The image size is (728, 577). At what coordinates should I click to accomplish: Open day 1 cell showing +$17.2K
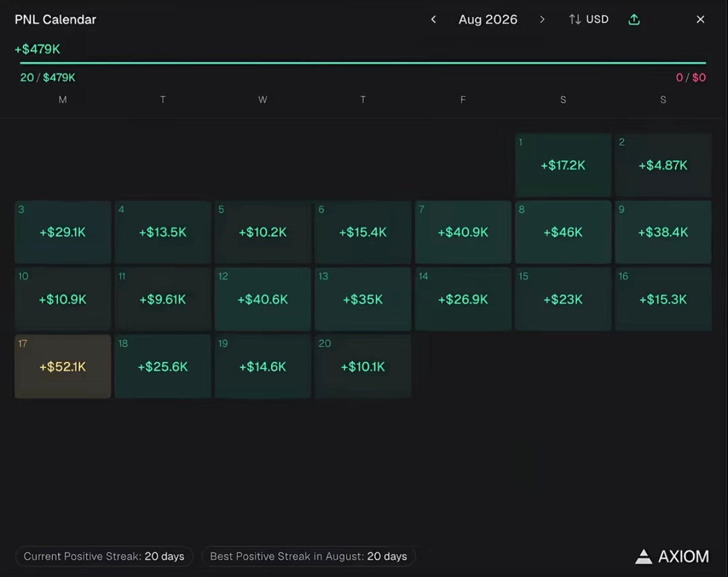pos(563,165)
